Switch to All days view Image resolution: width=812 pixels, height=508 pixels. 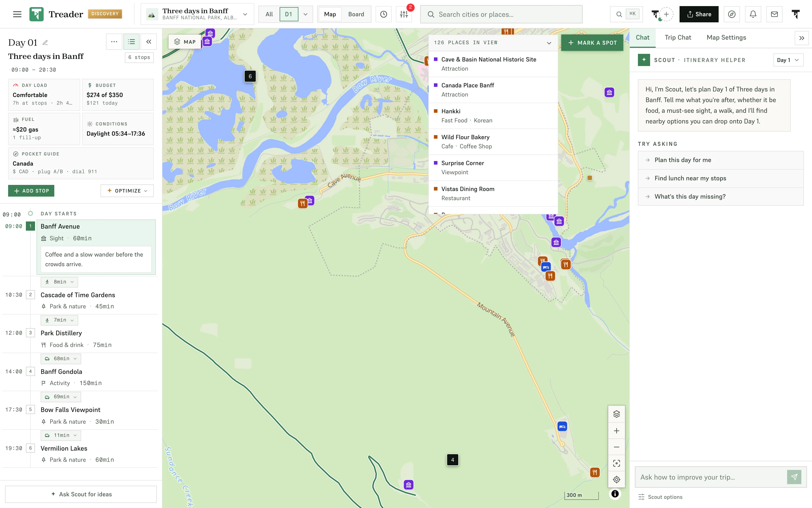(x=269, y=14)
